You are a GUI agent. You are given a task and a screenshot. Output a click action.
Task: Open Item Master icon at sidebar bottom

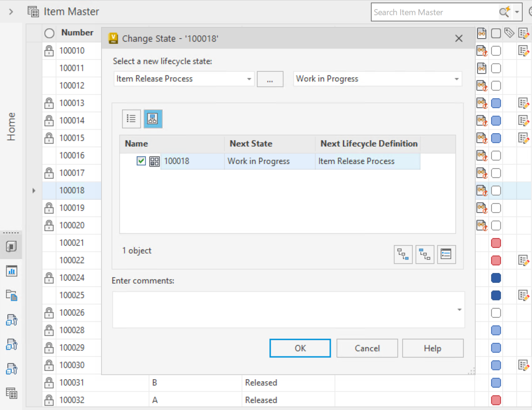tap(11, 393)
